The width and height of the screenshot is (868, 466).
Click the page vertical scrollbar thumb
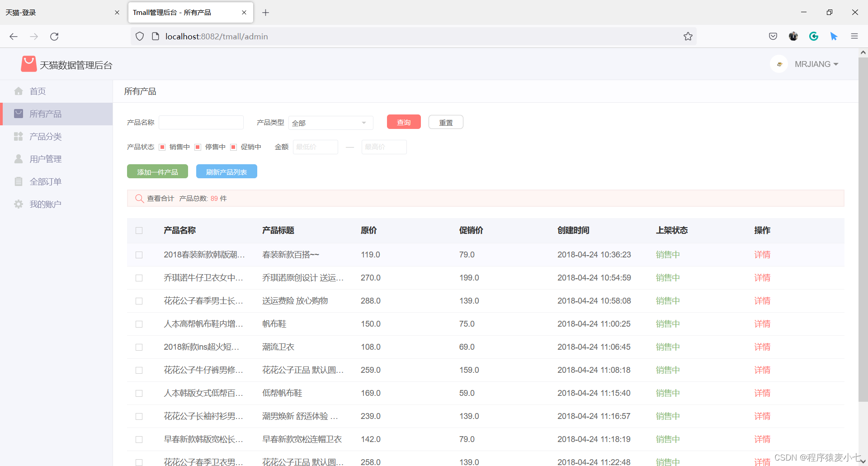point(863,229)
